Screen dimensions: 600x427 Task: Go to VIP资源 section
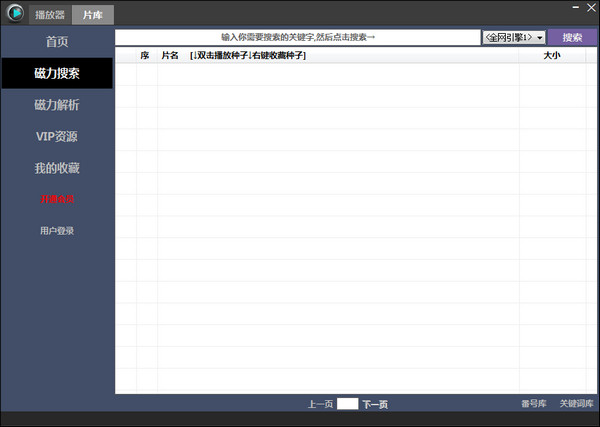point(57,136)
